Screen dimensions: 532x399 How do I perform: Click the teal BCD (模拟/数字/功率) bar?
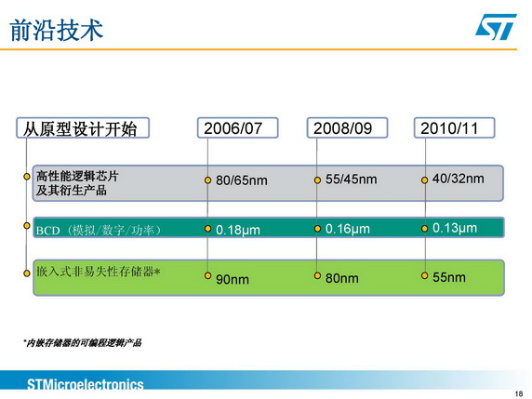269,227
